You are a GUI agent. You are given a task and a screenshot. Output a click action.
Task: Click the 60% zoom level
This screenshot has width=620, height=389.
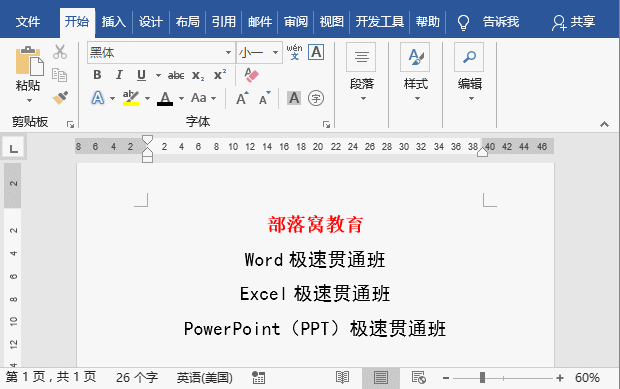tap(587, 378)
